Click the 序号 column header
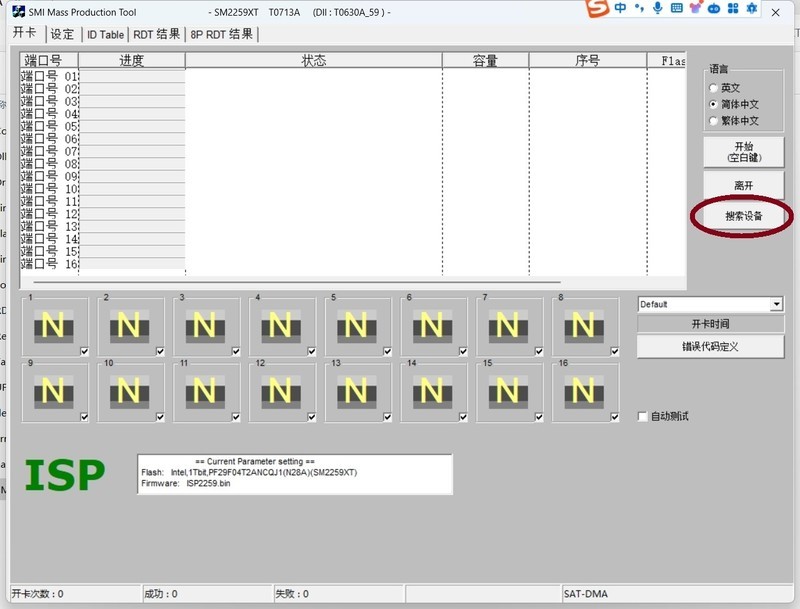The image size is (800, 609). click(x=588, y=60)
